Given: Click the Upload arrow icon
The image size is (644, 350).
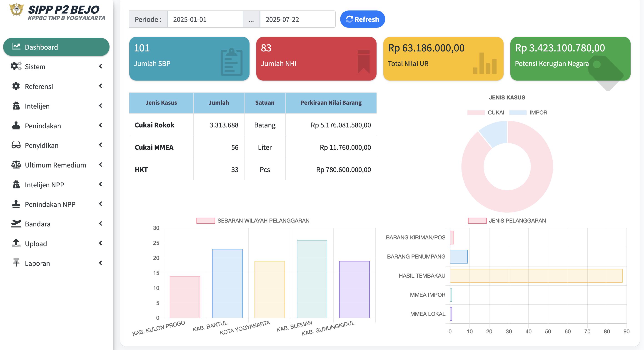Looking at the screenshot, I should (x=16, y=243).
